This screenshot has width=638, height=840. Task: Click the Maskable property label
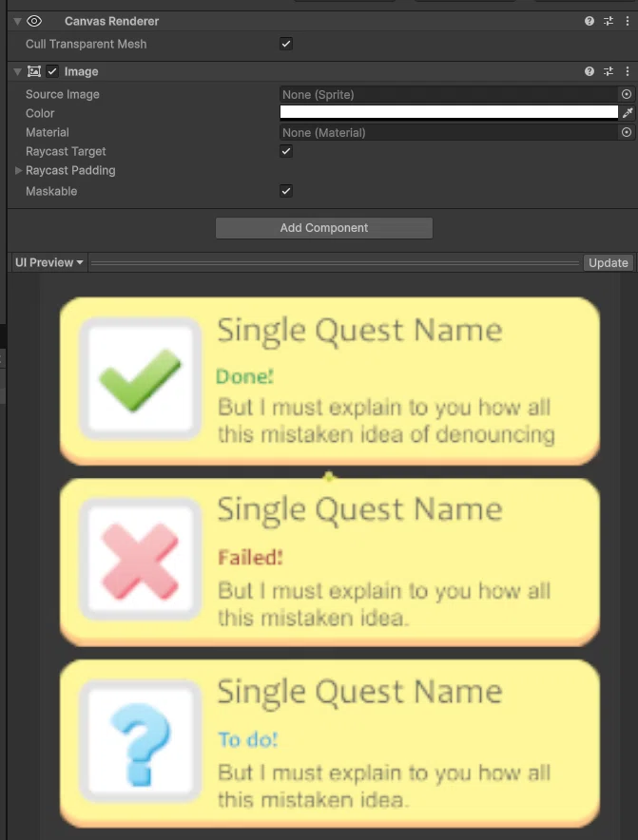click(x=51, y=191)
